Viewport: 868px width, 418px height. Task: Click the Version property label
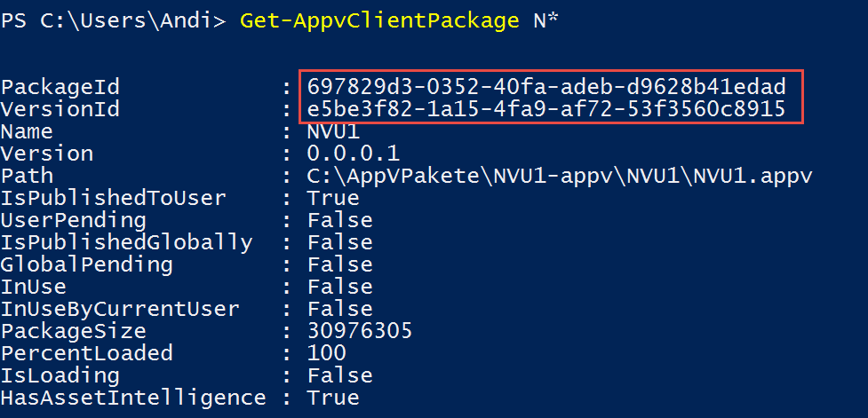[46, 154]
